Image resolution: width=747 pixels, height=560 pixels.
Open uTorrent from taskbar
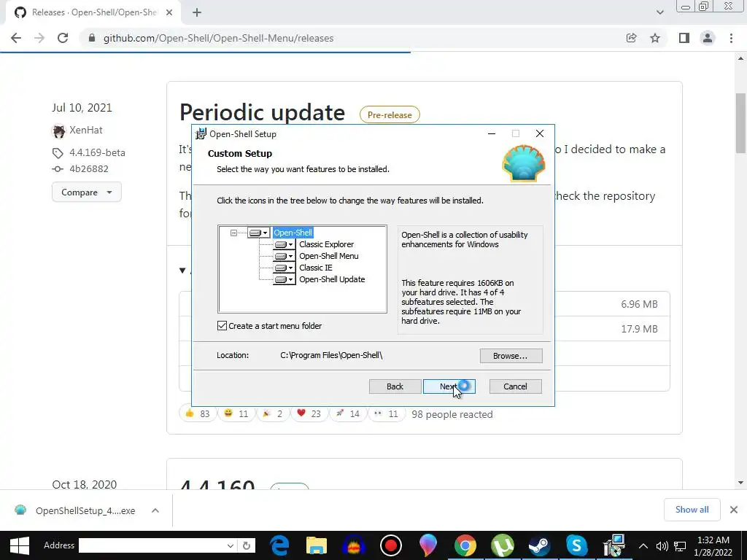502,545
